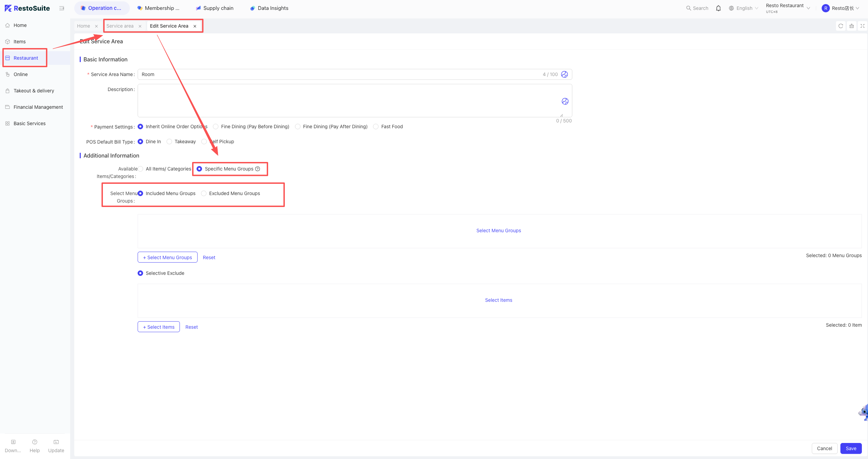Select Excluded Menu Groups radio
Image resolution: width=868 pixels, height=459 pixels.
pyautogui.click(x=204, y=193)
